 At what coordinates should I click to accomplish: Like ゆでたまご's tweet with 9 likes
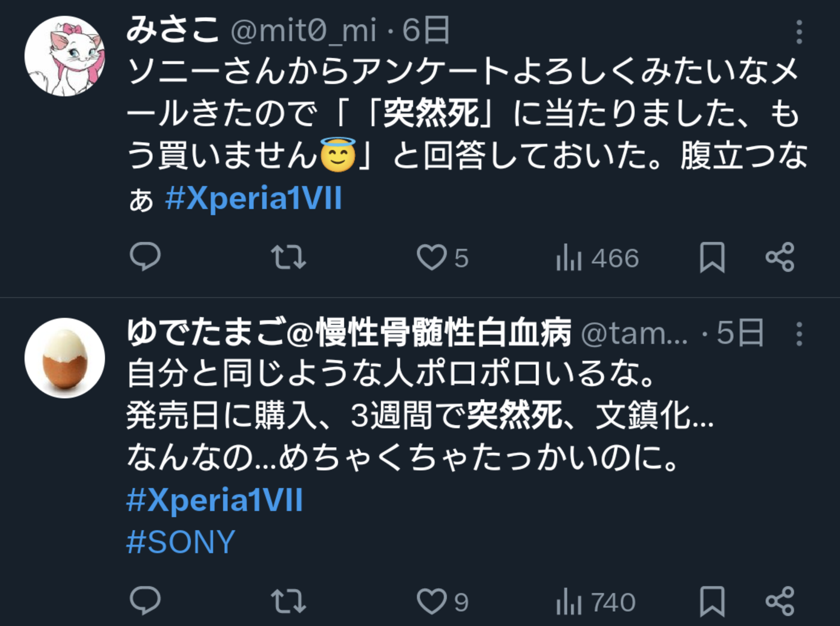(432, 601)
